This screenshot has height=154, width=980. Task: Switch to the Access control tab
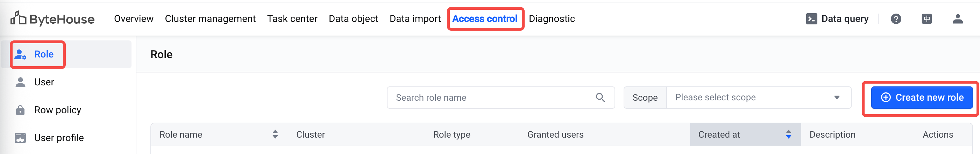(x=484, y=18)
